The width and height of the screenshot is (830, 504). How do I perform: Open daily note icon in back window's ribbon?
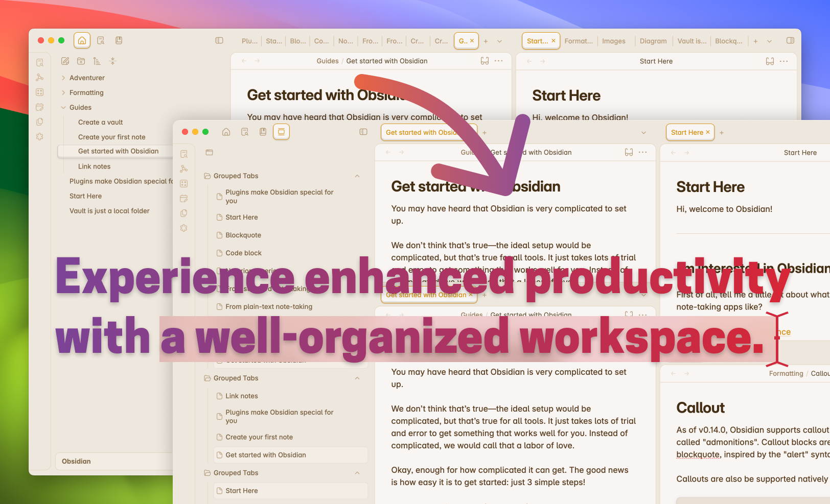tap(40, 107)
